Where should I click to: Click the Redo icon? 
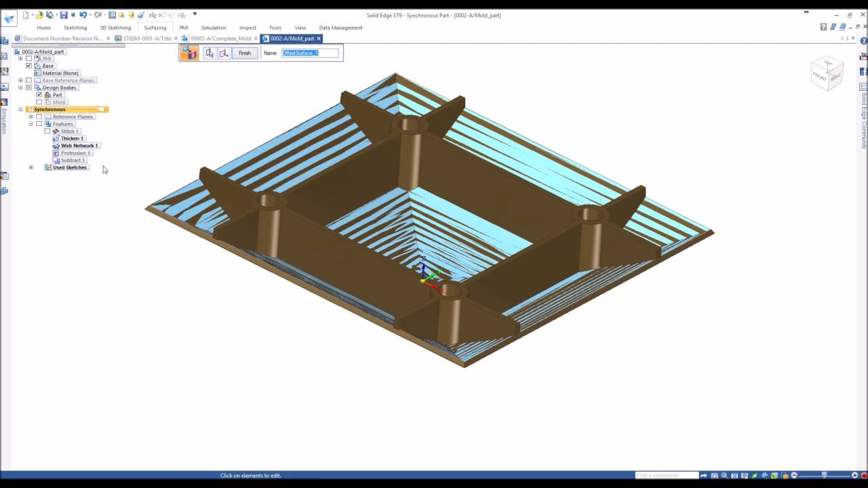pos(98,14)
